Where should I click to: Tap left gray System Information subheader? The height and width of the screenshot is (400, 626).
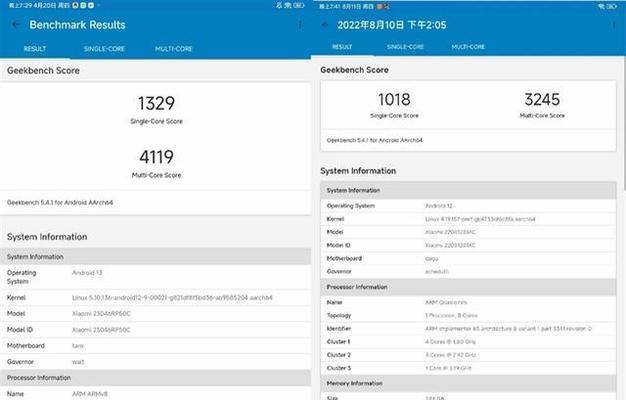155,257
